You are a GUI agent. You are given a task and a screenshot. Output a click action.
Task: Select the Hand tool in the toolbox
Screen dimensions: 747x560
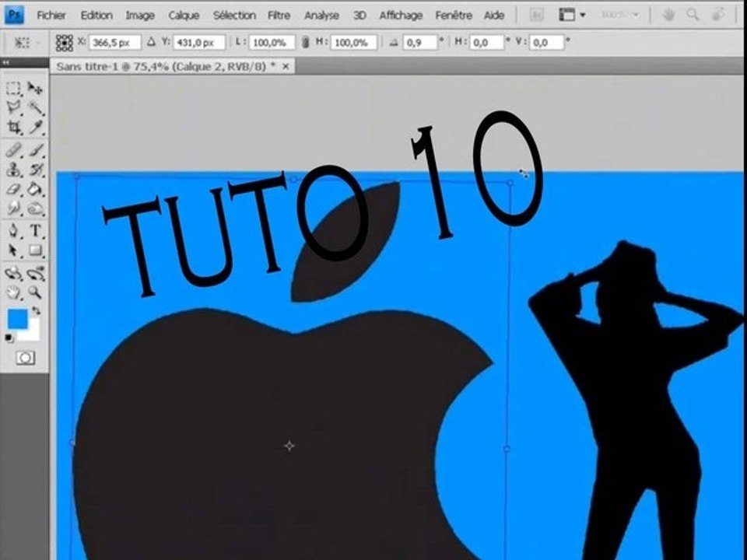13,292
